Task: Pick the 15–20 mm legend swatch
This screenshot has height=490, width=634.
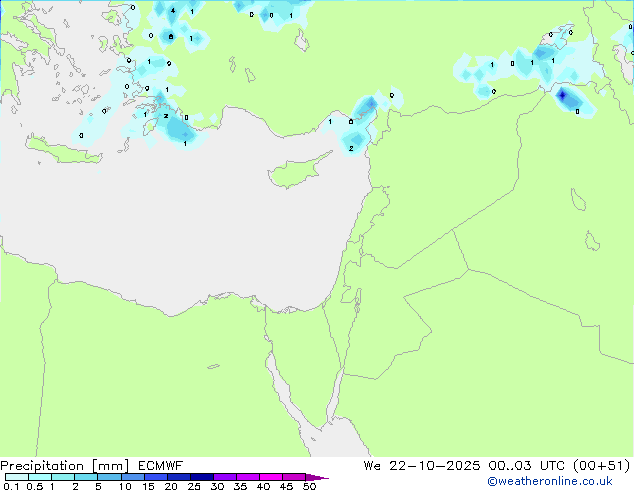Action: coord(155,477)
